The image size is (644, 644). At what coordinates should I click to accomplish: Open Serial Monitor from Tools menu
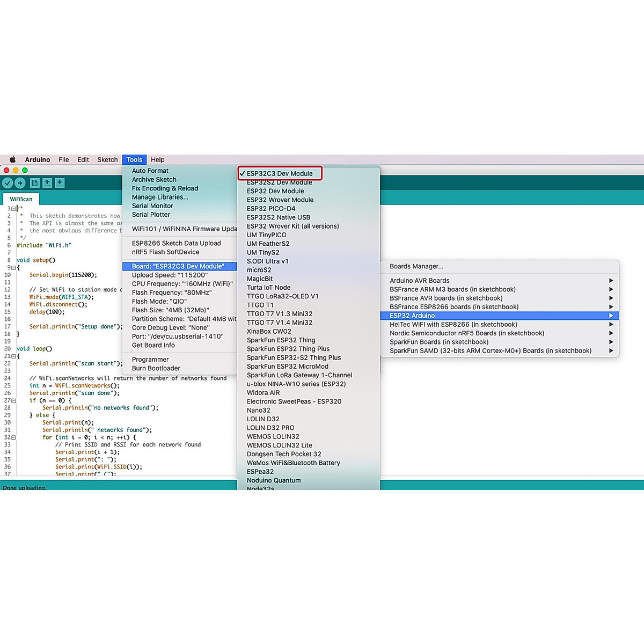click(x=152, y=206)
